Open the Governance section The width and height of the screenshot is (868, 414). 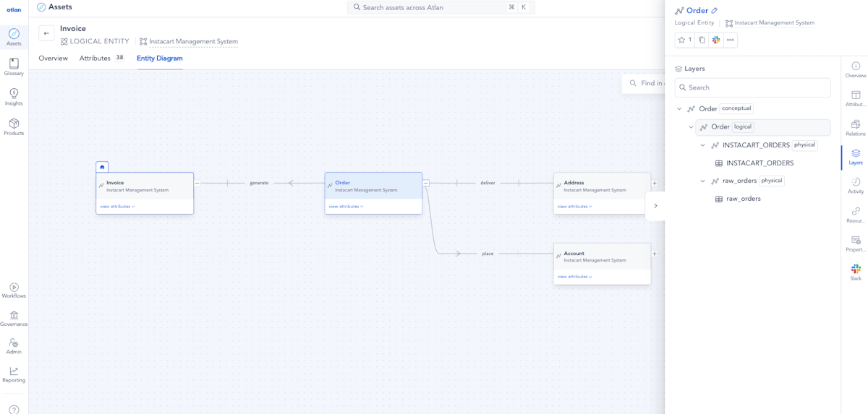point(14,319)
